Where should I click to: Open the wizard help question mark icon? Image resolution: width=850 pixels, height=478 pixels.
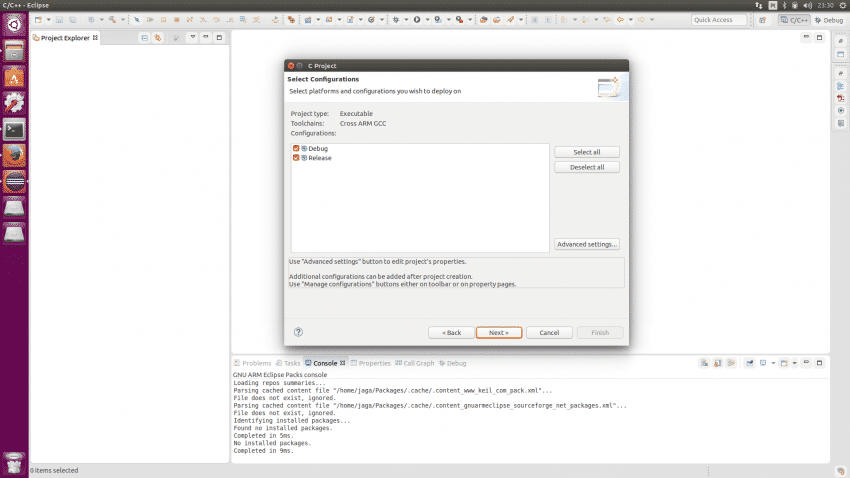point(298,332)
